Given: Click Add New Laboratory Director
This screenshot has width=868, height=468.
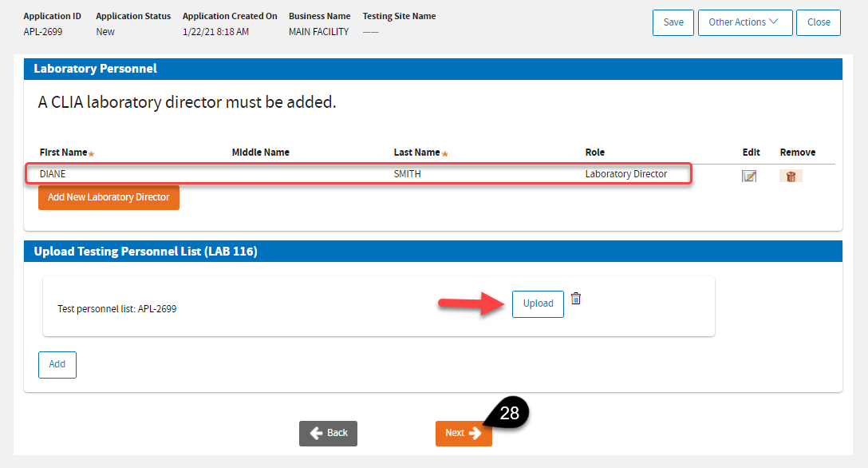Looking at the screenshot, I should (108, 197).
